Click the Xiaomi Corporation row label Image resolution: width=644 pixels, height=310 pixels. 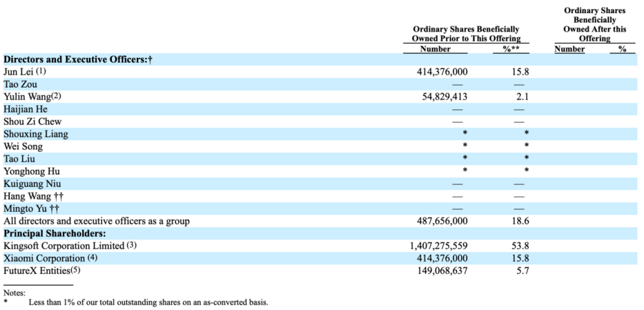pyautogui.click(x=51, y=258)
